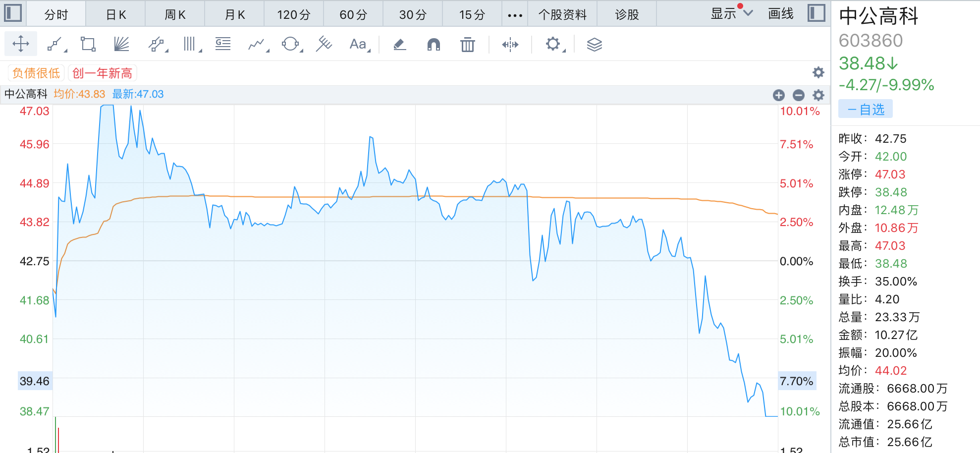Open 个股资料 stock information
980x453 pixels.
pyautogui.click(x=562, y=15)
